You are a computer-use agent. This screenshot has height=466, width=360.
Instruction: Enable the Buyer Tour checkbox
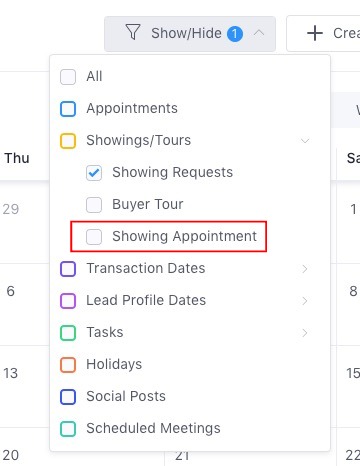point(94,205)
